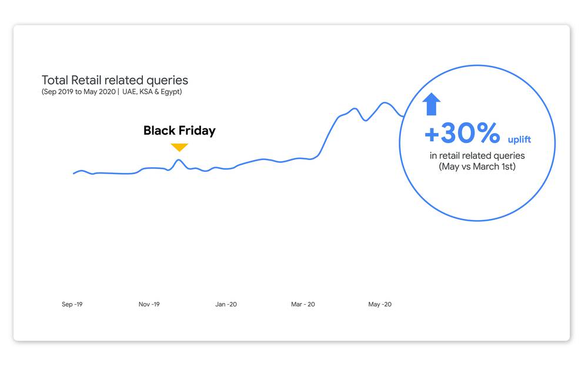Image resolution: width=588 pixels, height=366 pixels.
Task: Click the dip between the two late peaks
Action: [x=366, y=120]
